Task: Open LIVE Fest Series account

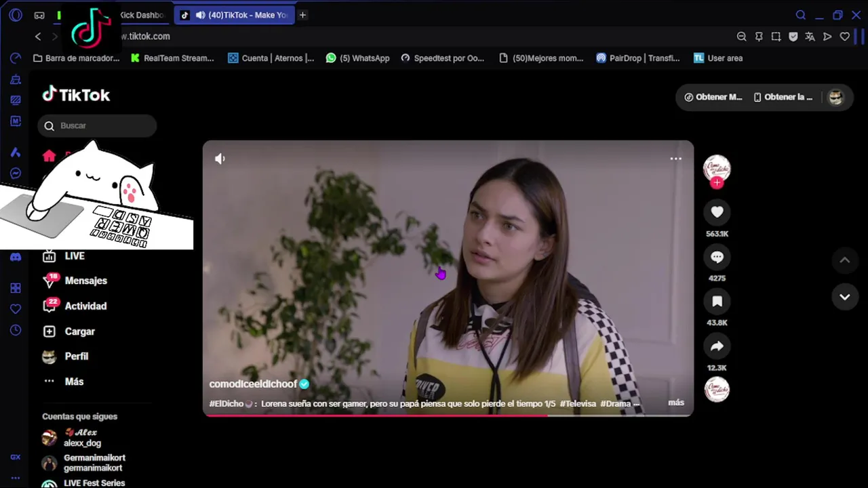Action: (83, 483)
